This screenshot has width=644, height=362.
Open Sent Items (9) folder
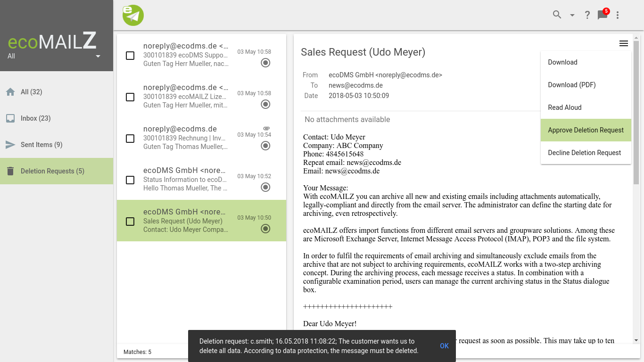coord(57,145)
